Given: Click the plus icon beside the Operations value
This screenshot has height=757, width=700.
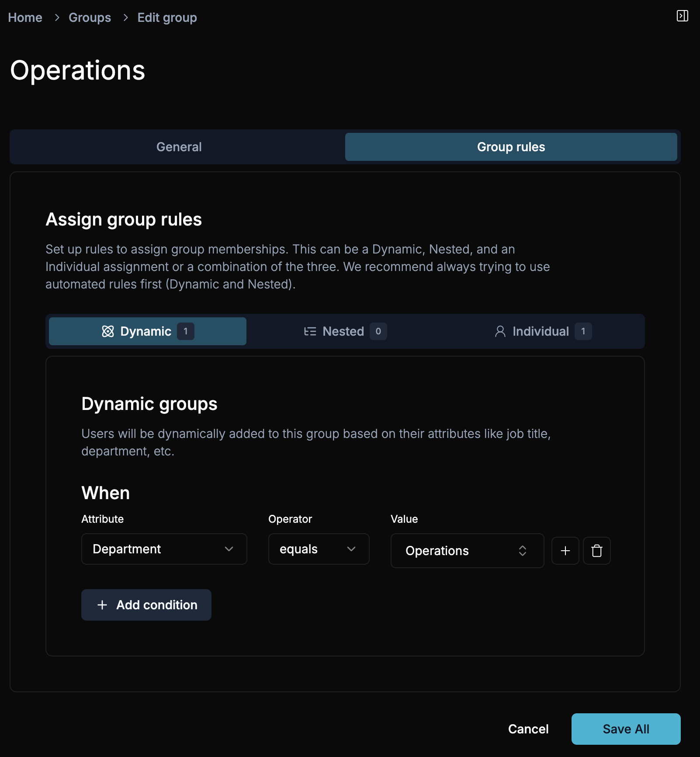Looking at the screenshot, I should [565, 551].
